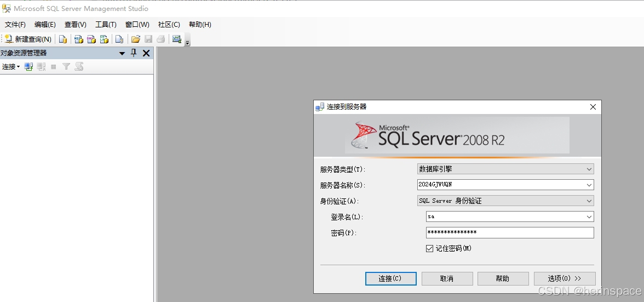Click the Filter funnel icon
The width and height of the screenshot is (644, 302).
[x=66, y=66]
